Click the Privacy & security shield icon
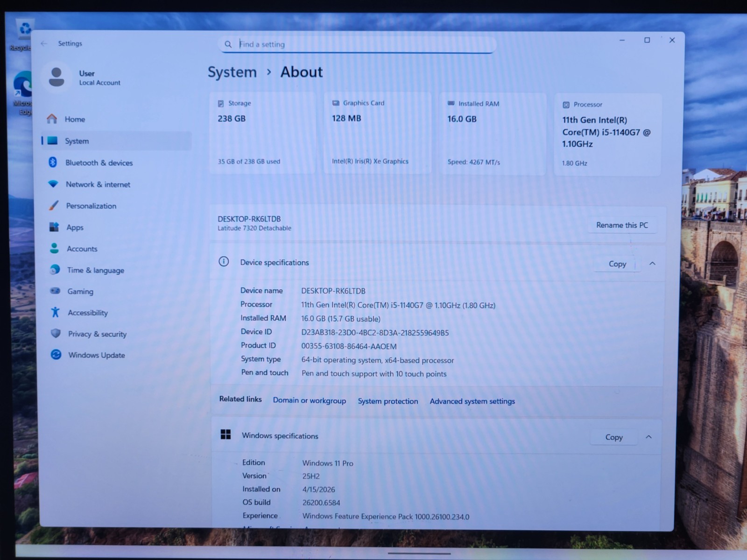This screenshot has width=747, height=560. click(x=56, y=333)
